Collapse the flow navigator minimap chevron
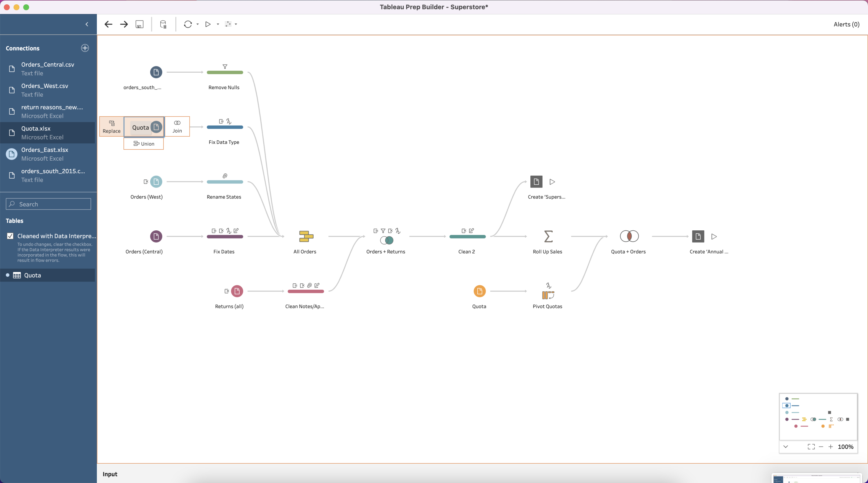The height and width of the screenshot is (483, 868). [x=786, y=447]
